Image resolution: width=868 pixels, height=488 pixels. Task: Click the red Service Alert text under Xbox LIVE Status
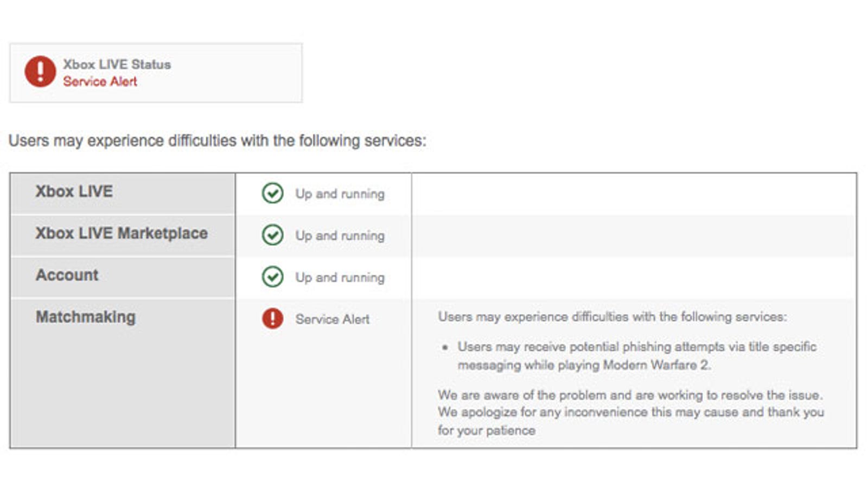point(100,81)
